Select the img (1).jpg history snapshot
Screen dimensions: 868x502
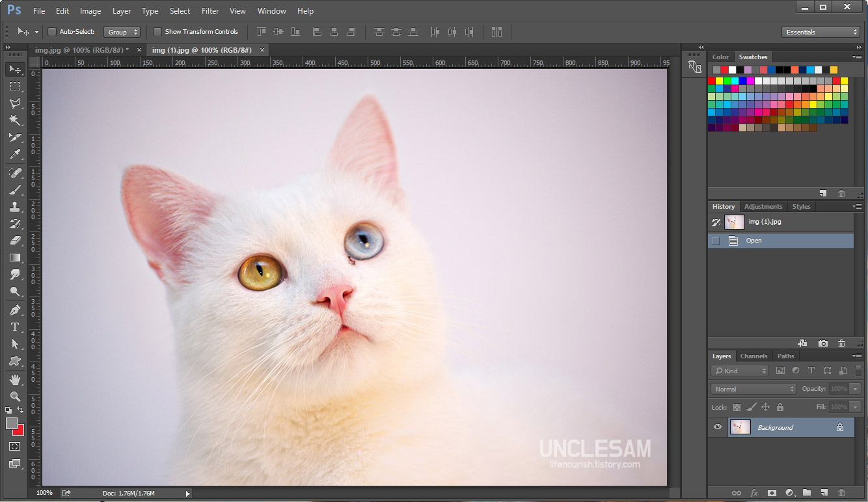point(781,222)
